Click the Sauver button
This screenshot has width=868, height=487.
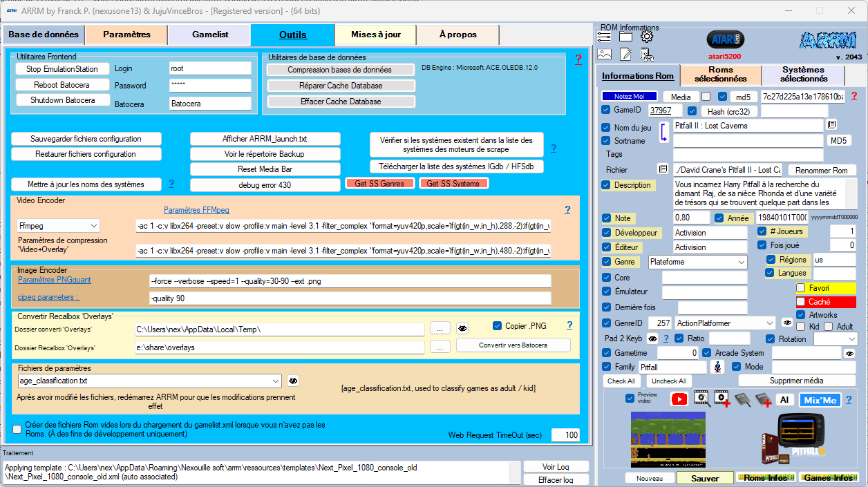tap(705, 478)
